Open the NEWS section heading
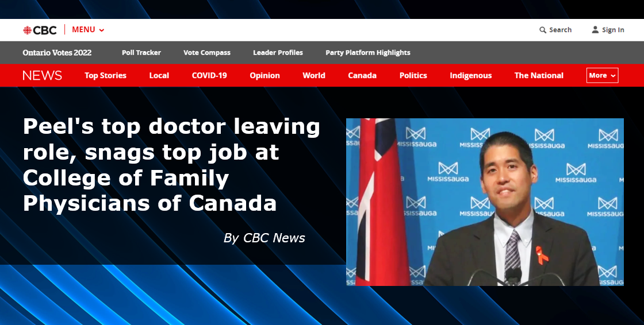The height and width of the screenshot is (325, 644). click(42, 75)
